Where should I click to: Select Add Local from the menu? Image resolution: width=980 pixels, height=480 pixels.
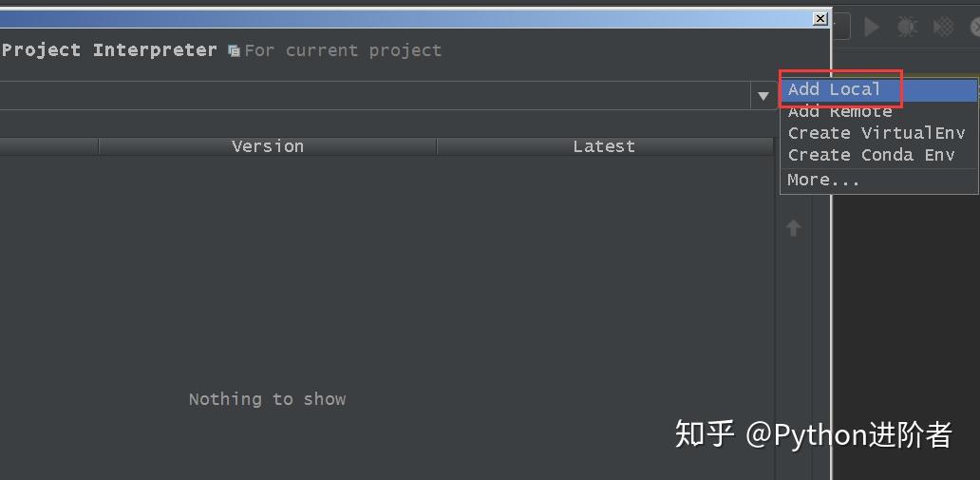point(834,89)
